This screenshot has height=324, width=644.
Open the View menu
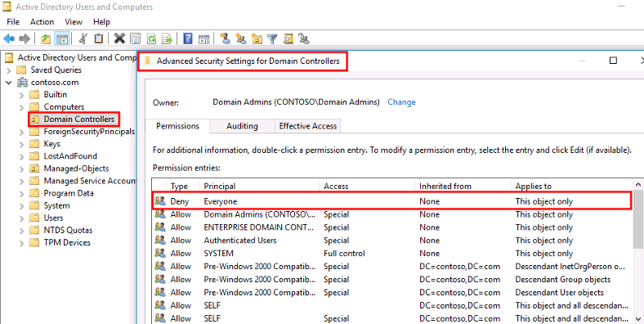[74, 22]
